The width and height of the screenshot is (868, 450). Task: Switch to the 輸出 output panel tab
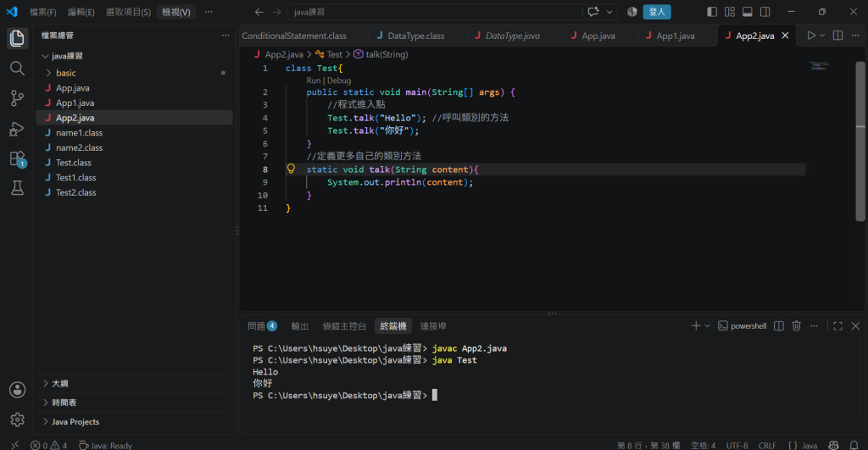(300, 326)
